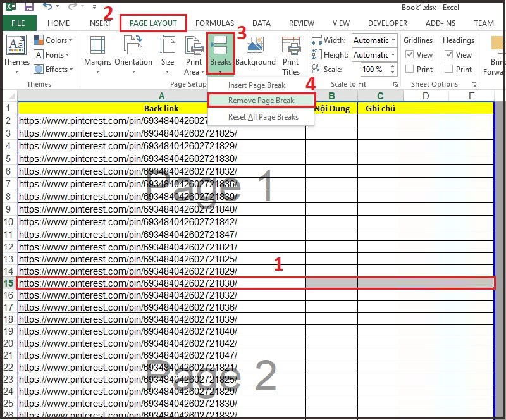Switch to the REVIEW tab
Image resolution: width=506 pixels, height=420 pixels.
[x=302, y=23]
